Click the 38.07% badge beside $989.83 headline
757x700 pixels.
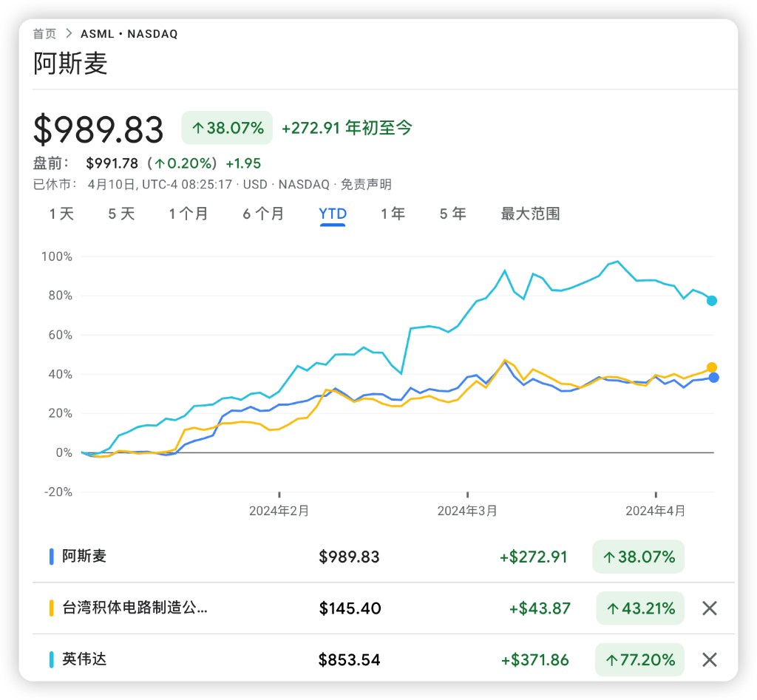pos(227,128)
